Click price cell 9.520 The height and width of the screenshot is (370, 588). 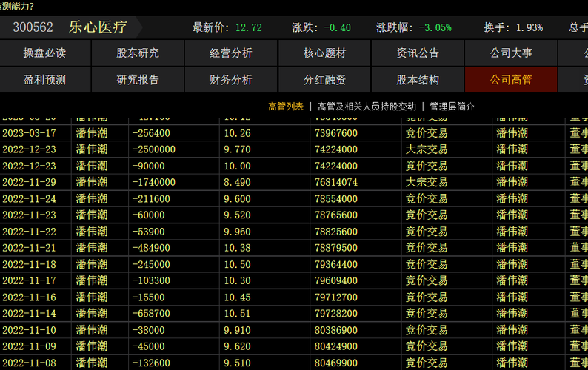point(237,215)
